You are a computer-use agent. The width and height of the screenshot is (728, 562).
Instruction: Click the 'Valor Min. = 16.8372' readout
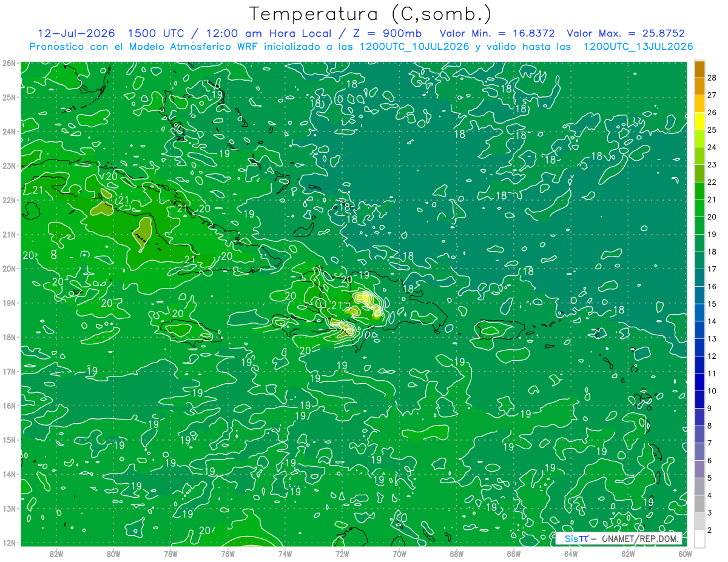click(x=496, y=33)
